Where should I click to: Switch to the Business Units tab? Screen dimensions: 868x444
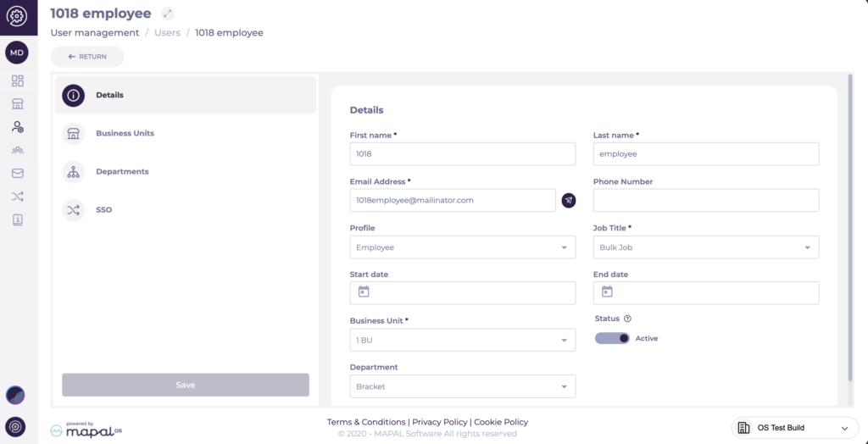coord(125,133)
